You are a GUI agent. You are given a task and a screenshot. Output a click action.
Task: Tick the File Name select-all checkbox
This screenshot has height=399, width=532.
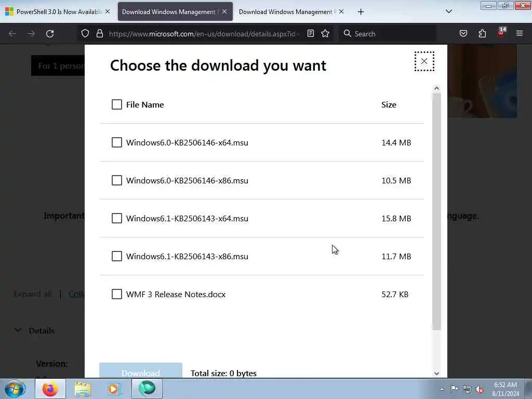[x=117, y=104]
